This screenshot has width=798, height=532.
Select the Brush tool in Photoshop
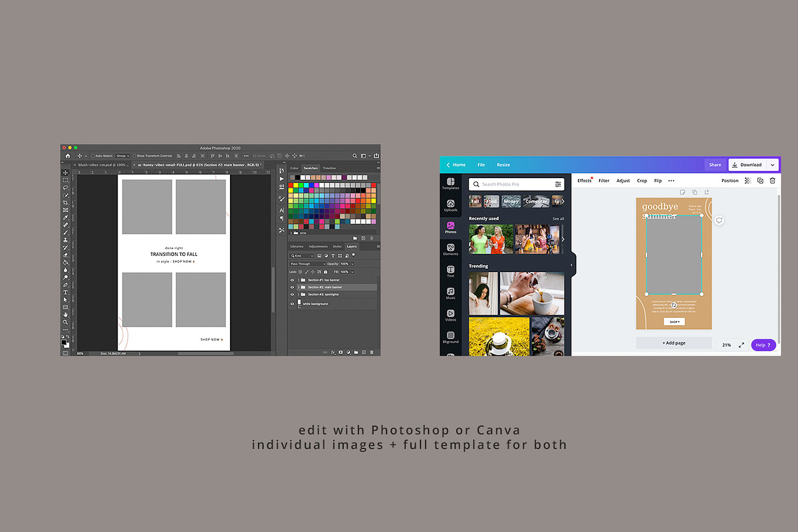pos(65,232)
